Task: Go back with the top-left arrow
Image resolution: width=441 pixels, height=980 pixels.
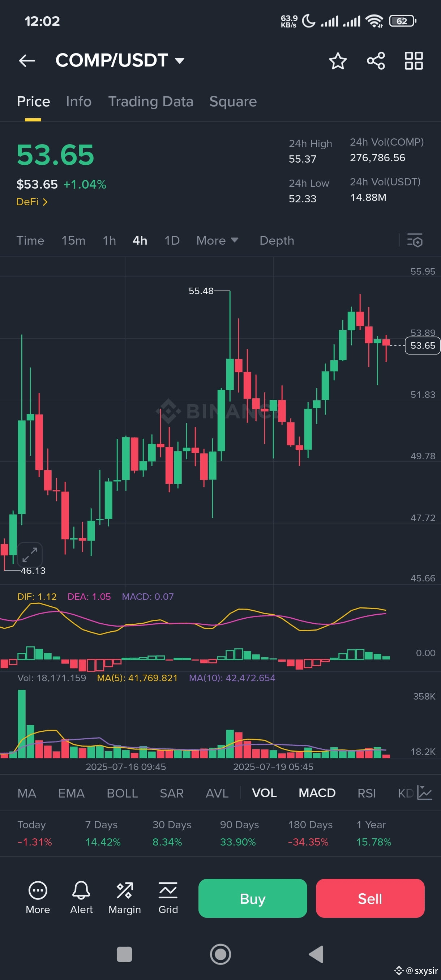Action: [27, 60]
